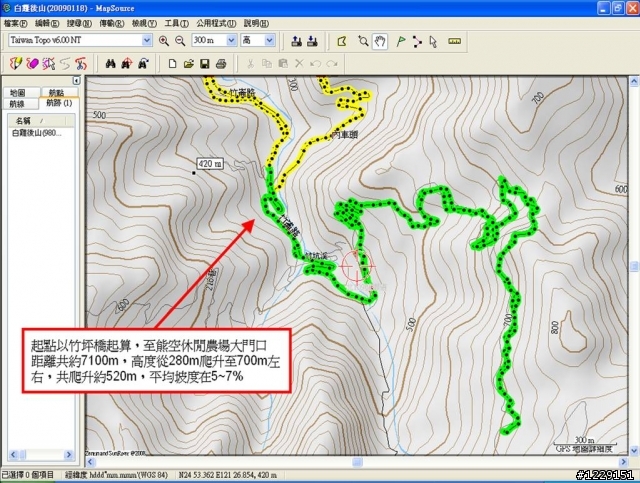The image size is (640, 483).
Task: Click the 經緯度 format text in status bar
Action: point(116,475)
